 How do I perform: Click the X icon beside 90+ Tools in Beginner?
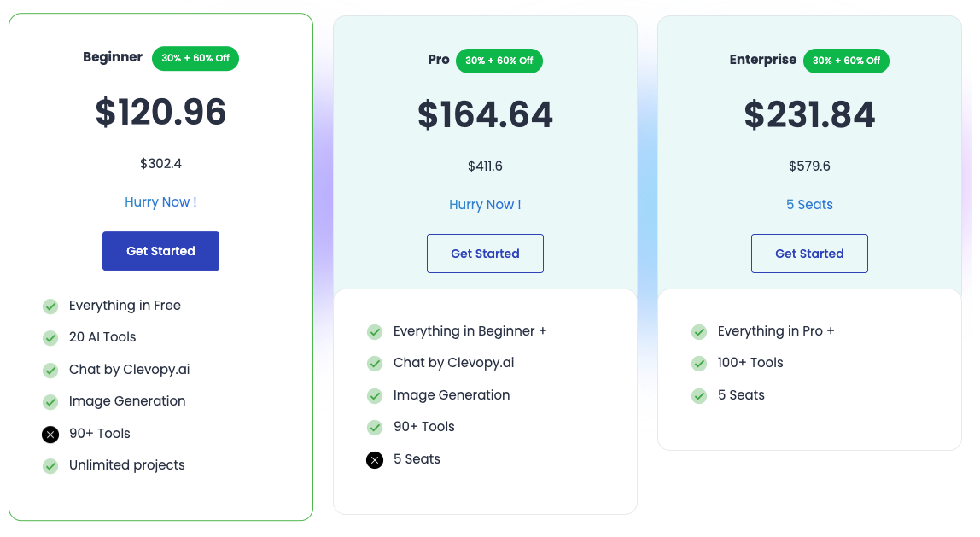(50, 435)
